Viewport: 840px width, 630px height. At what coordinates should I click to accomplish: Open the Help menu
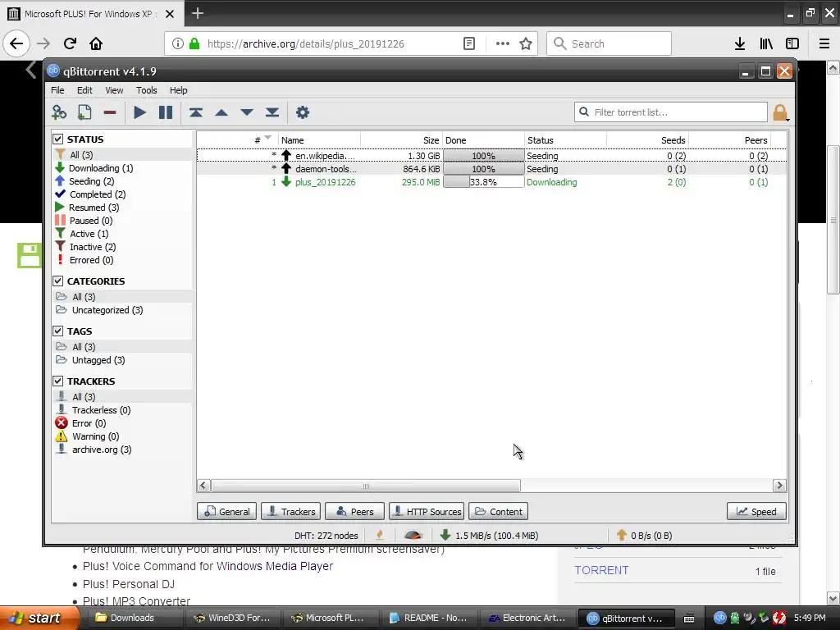coord(178,90)
